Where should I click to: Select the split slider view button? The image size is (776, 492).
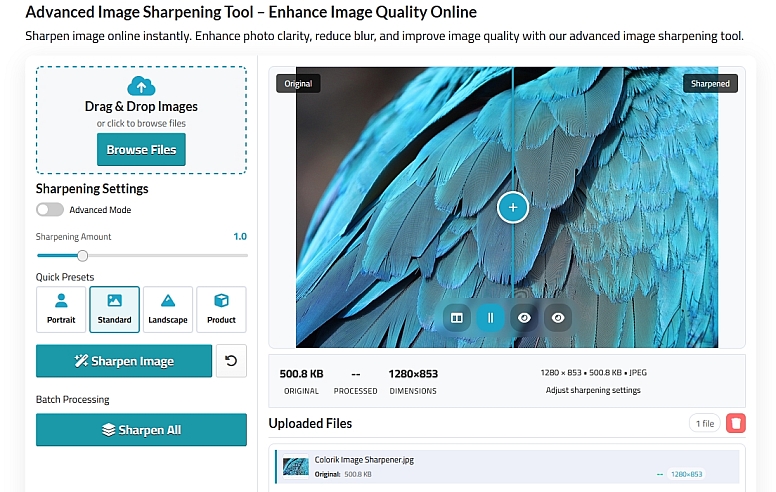coord(490,318)
